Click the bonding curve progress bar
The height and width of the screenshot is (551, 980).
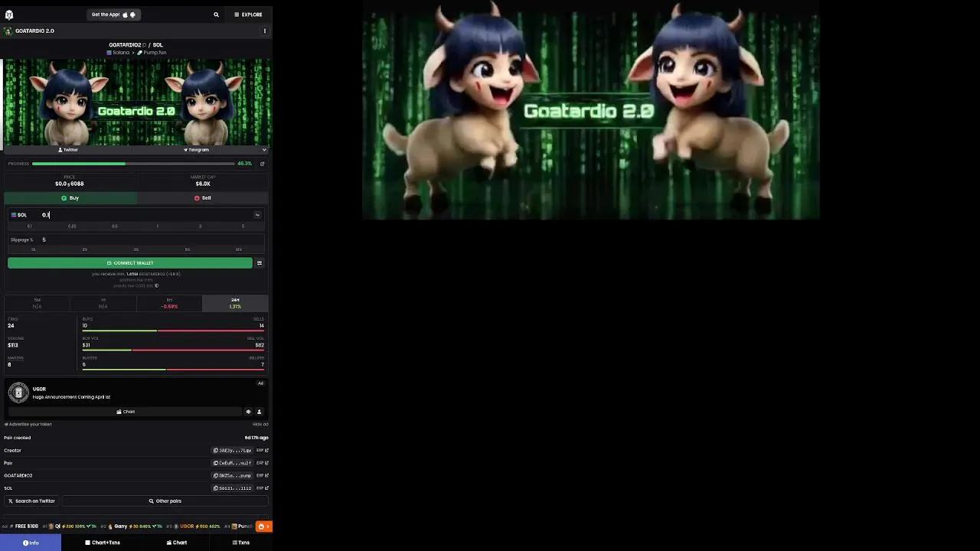point(133,164)
